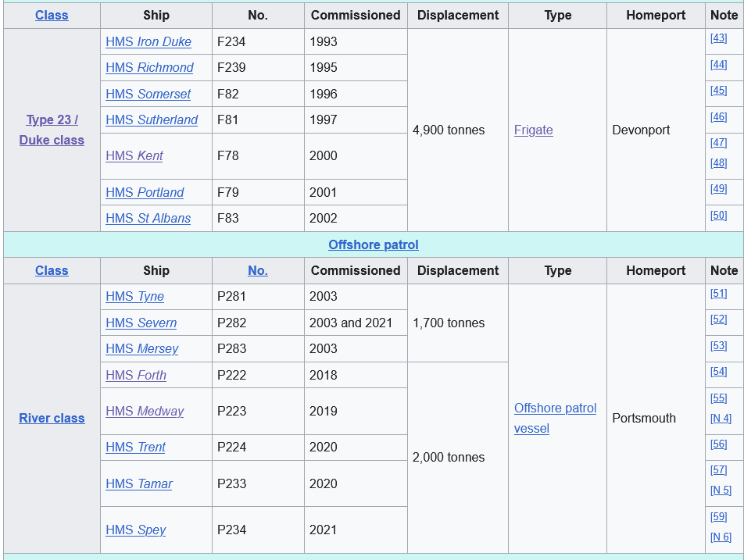Jump to reference [59]
Image resolution: width=744 pixels, height=560 pixels.
718,516
